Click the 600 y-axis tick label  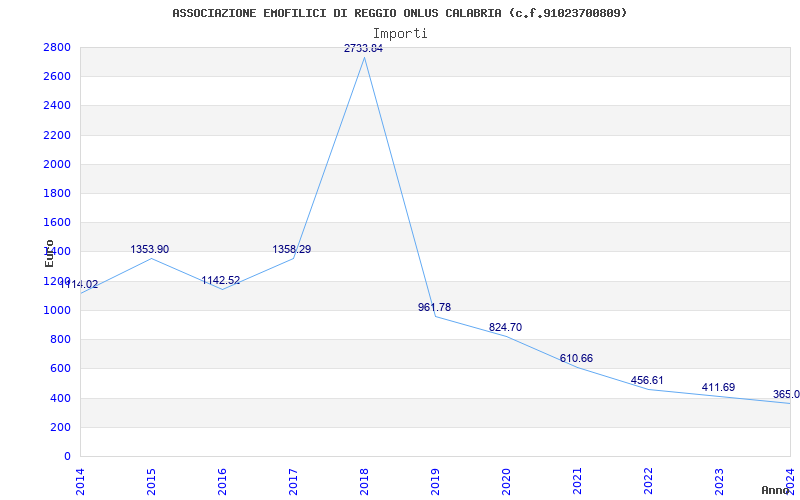coord(60,368)
